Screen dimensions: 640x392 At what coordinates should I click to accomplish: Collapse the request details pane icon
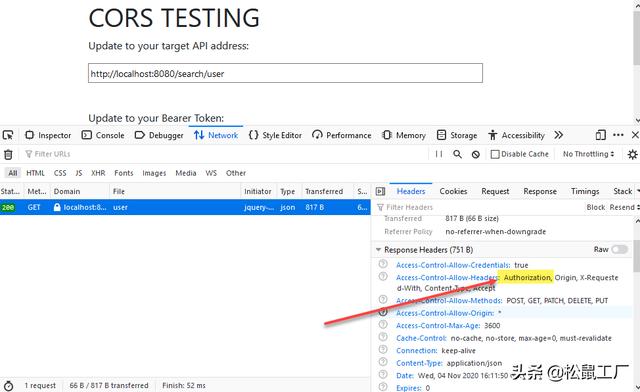380,191
